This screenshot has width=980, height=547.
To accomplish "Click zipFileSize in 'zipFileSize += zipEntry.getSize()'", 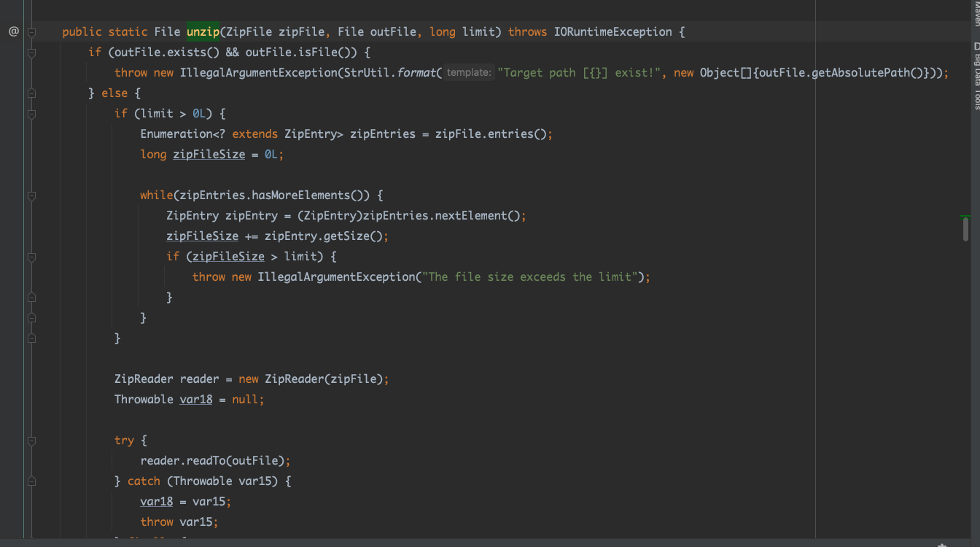I will (203, 236).
